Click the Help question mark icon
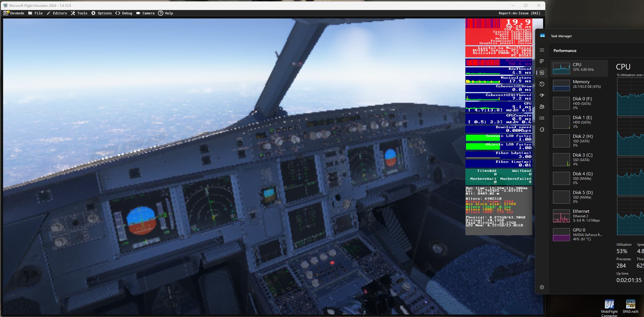644x317 pixels. click(x=161, y=13)
